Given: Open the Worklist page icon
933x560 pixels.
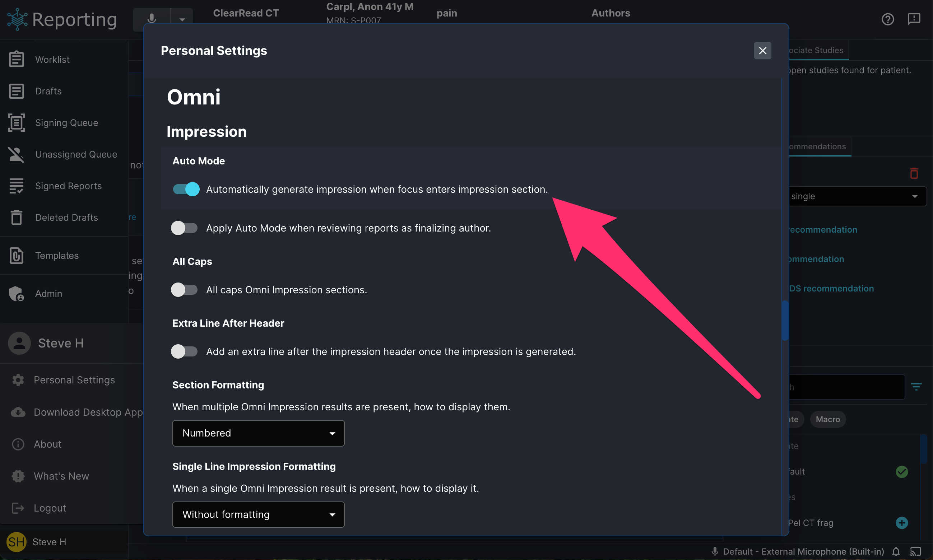Looking at the screenshot, I should [x=17, y=59].
